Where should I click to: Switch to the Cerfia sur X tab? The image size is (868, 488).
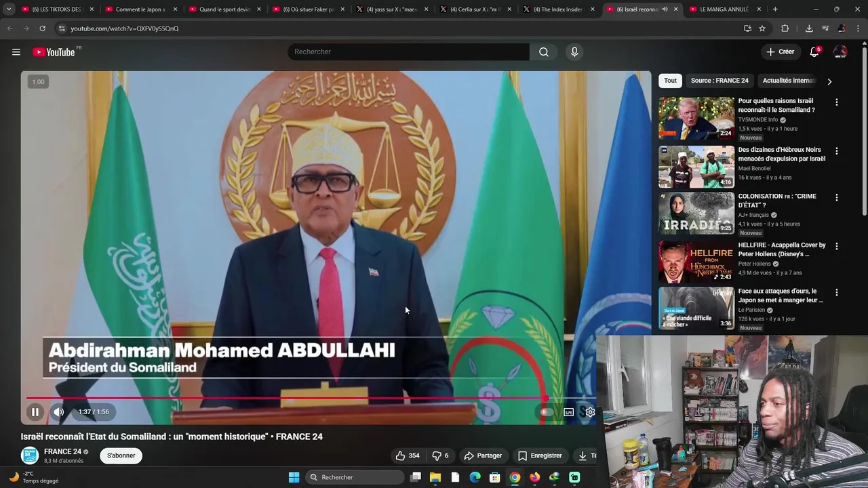475,9
